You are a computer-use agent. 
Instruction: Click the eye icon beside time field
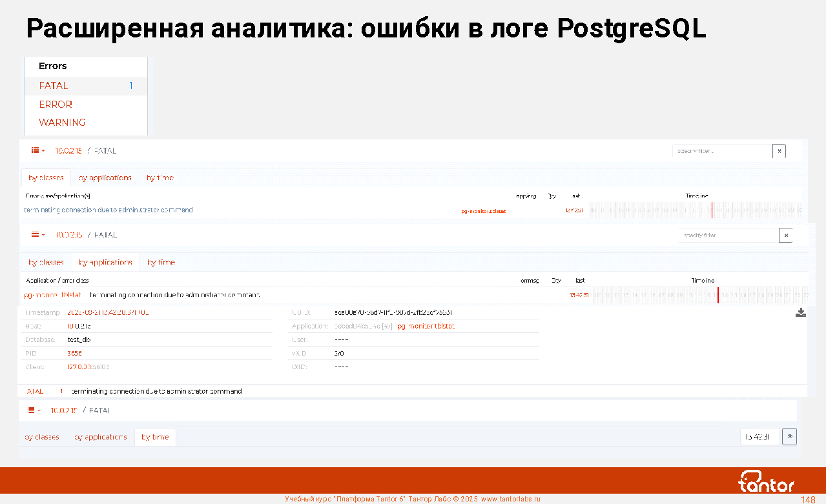click(789, 437)
